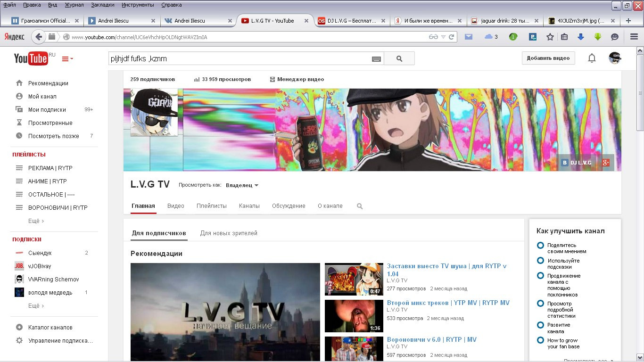This screenshot has width=644, height=362.
Task: Open a new browser tab with plus
Action: [628, 21]
